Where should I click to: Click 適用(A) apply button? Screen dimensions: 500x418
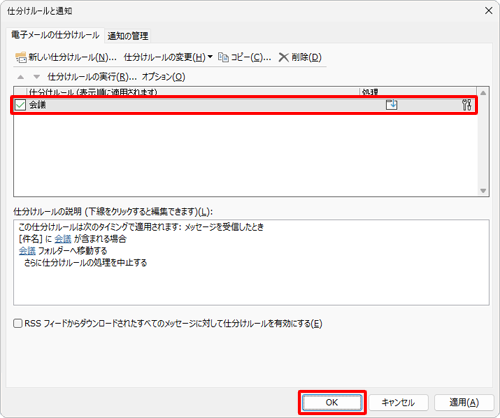point(464,403)
